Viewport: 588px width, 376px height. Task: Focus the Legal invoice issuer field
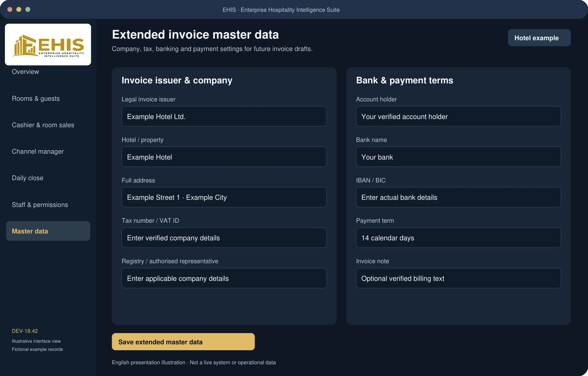click(224, 116)
